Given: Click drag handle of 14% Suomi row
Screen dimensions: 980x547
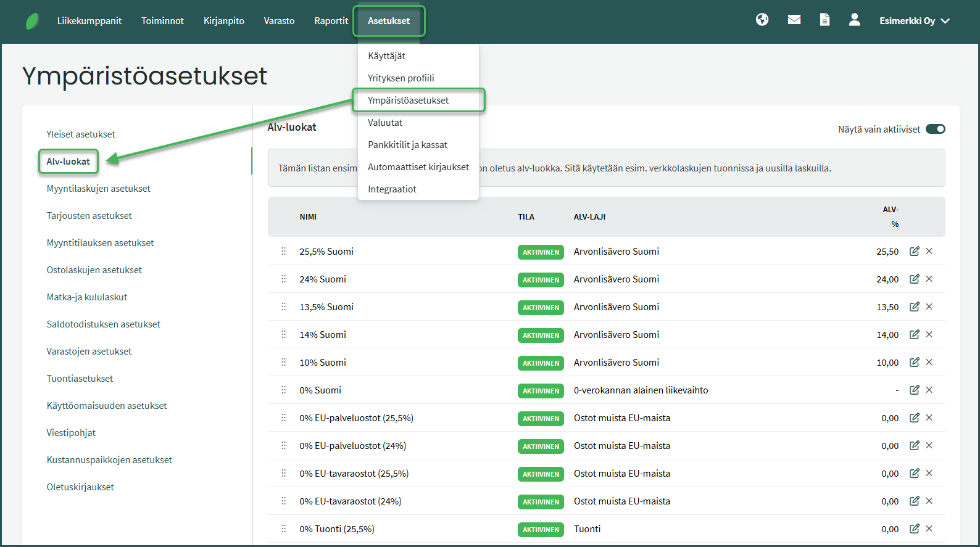Looking at the screenshot, I should click(284, 334).
